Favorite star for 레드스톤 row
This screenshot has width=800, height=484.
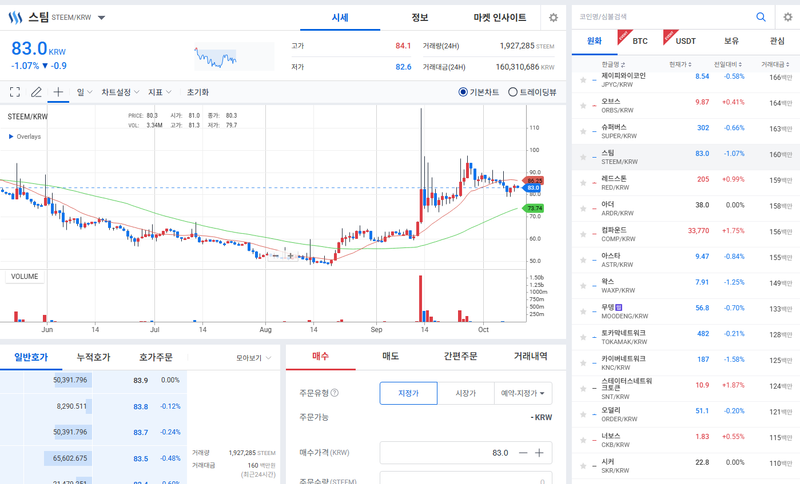coord(583,183)
